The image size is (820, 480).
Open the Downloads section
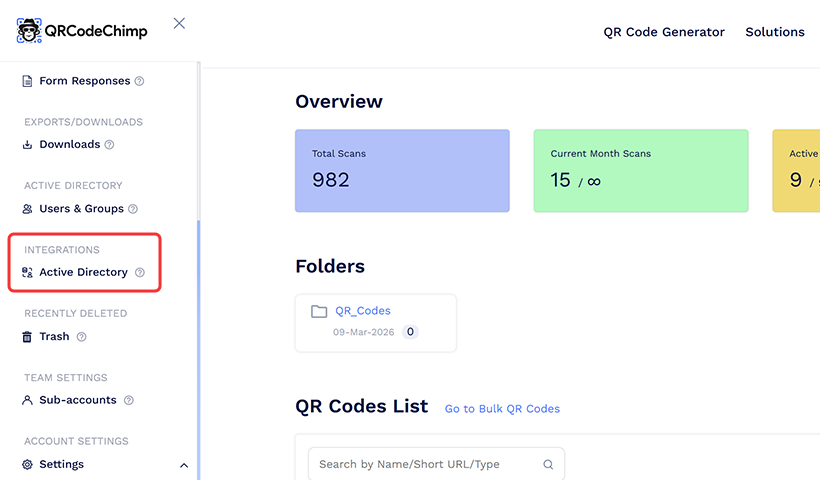click(69, 144)
